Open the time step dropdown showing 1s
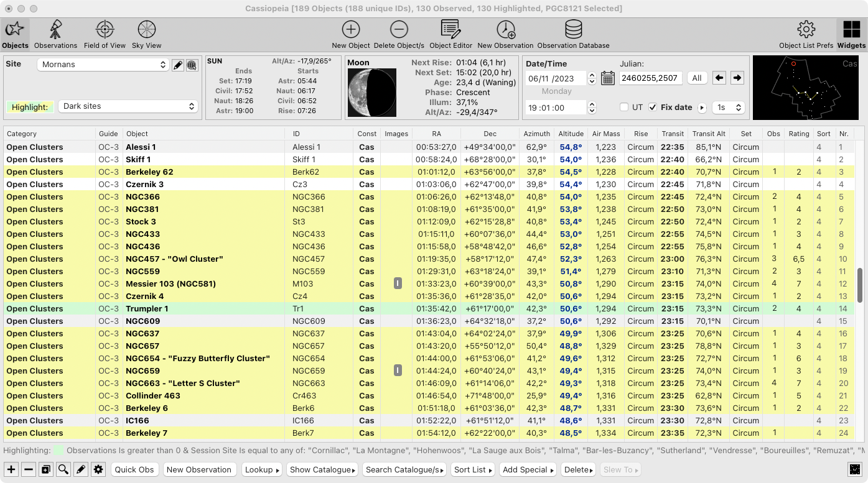 click(x=729, y=108)
